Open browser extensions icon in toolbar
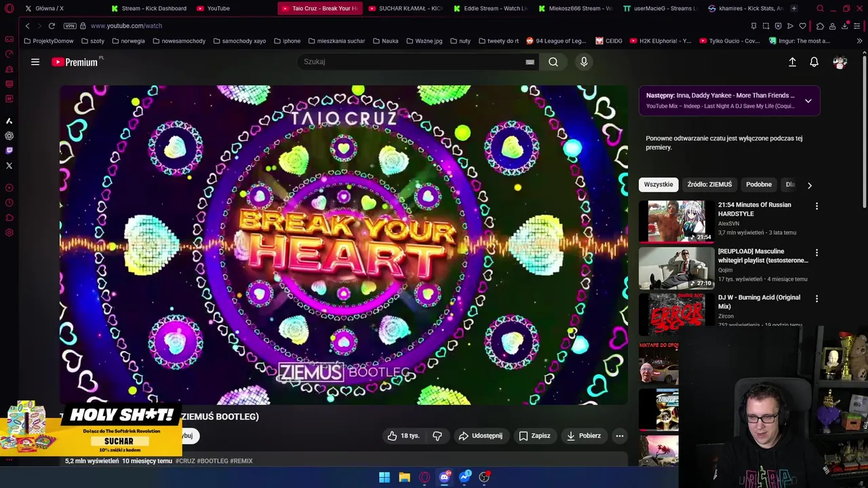Viewport: 868px width, 488px height. click(820, 26)
